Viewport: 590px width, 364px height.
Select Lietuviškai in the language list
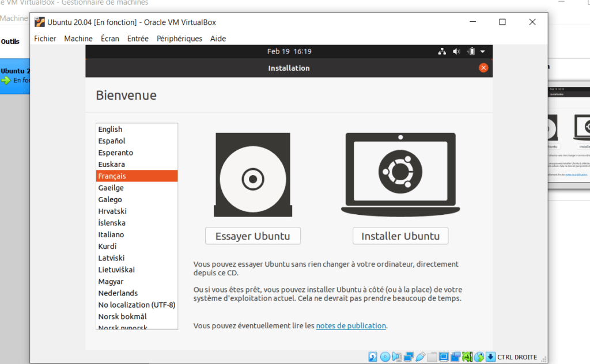(137, 269)
